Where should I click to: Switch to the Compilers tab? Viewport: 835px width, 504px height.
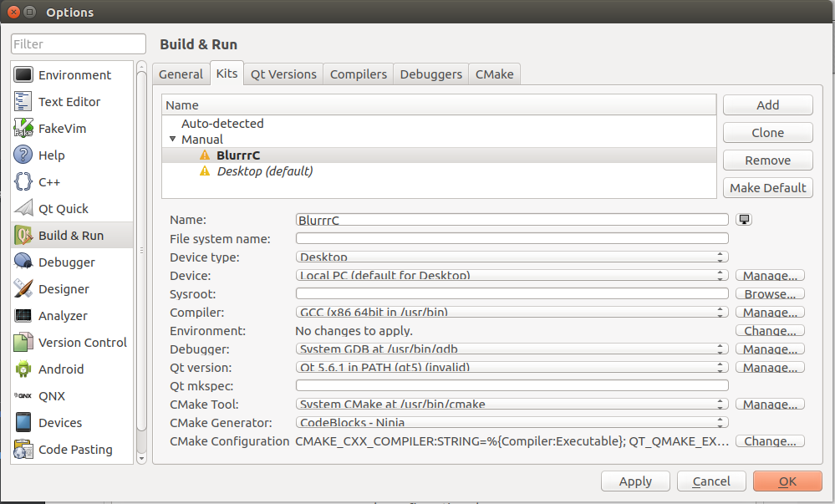(358, 74)
